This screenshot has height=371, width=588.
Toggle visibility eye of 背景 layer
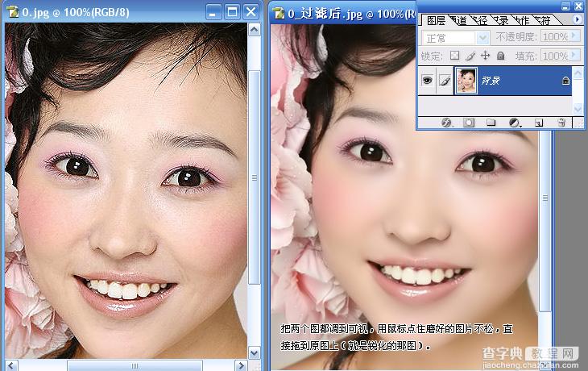tap(427, 81)
